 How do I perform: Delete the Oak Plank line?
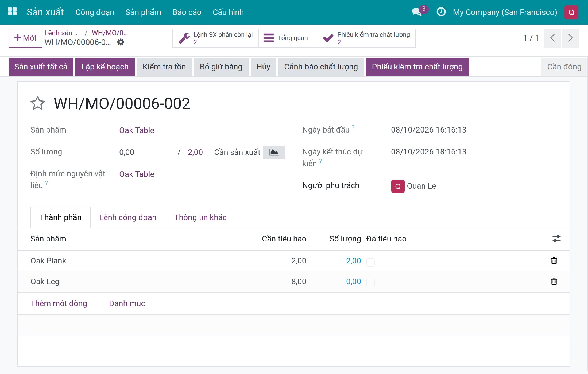pos(554,260)
